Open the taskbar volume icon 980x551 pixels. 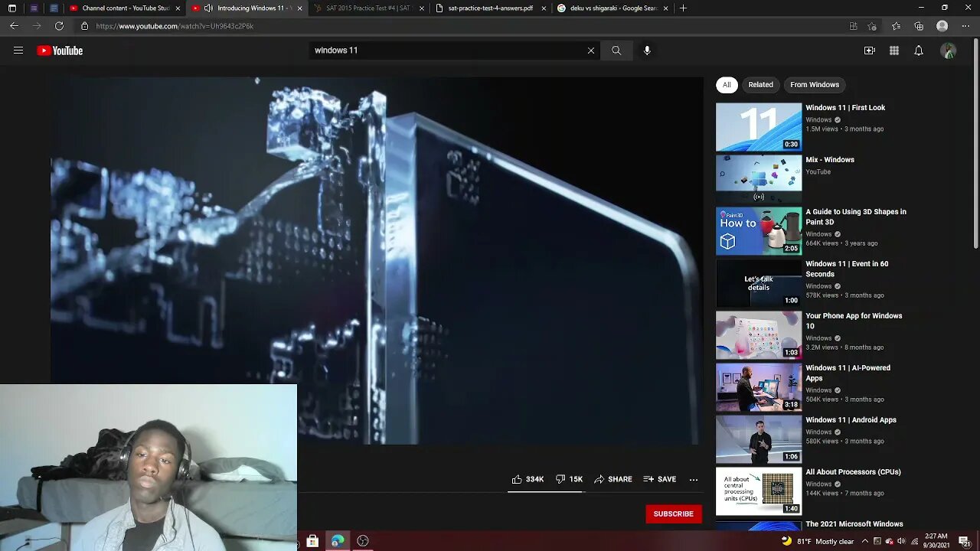click(901, 541)
